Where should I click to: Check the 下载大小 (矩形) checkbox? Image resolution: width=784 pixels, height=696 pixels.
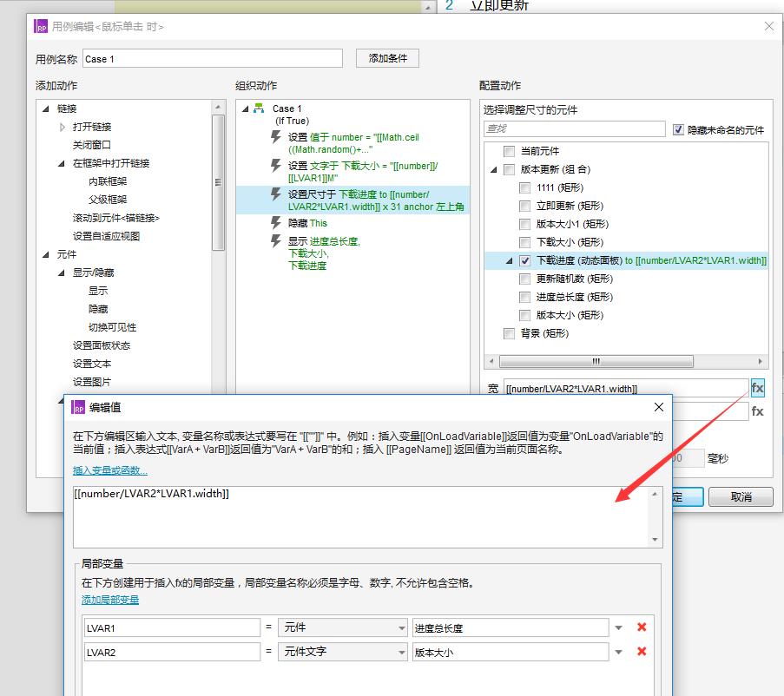tap(525, 242)
